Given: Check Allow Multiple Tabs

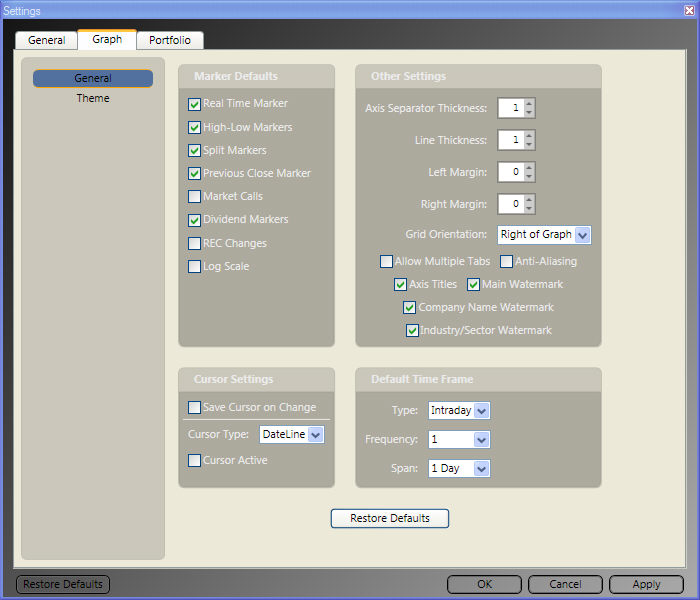Looking at the screenshot, I should coord(386,262).
